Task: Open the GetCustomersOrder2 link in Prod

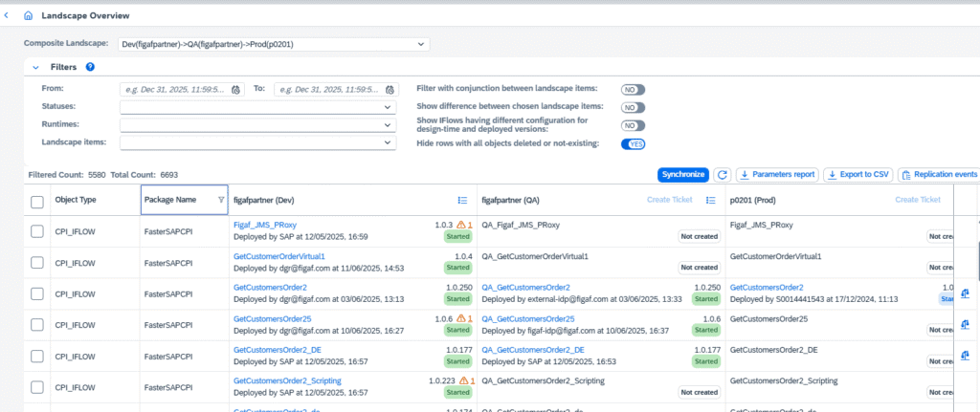Action: (767, 287)
